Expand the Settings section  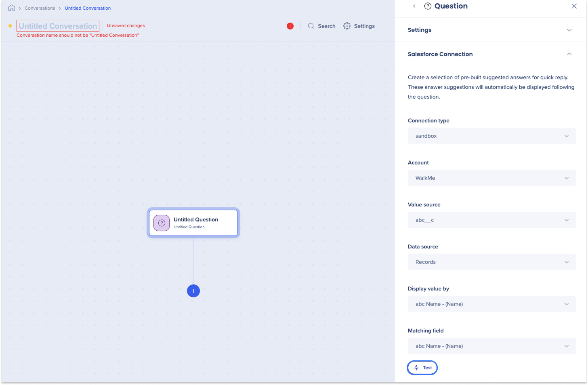(569, 30)
